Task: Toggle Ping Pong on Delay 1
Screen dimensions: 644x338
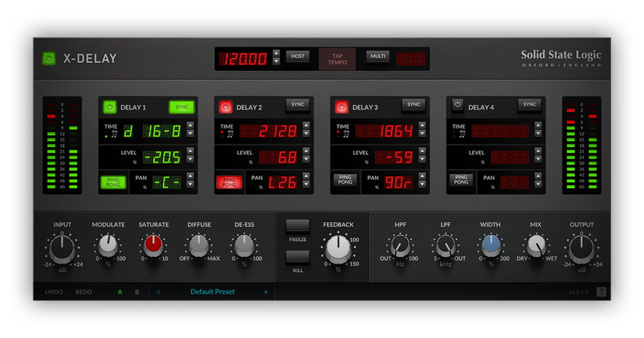Action: click(113, 182)
